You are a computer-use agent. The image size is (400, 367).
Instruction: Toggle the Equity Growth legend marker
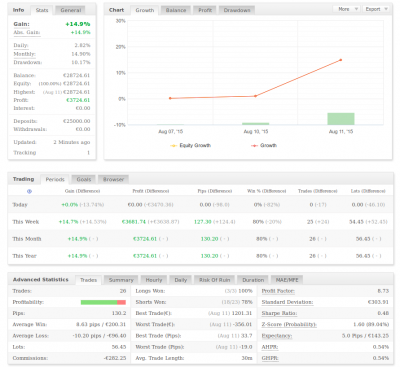[173, 146]
